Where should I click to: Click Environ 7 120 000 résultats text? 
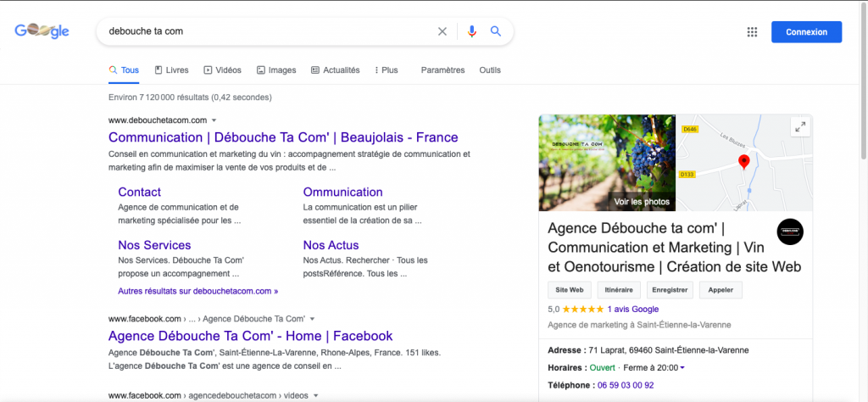[x=191, y=98]
